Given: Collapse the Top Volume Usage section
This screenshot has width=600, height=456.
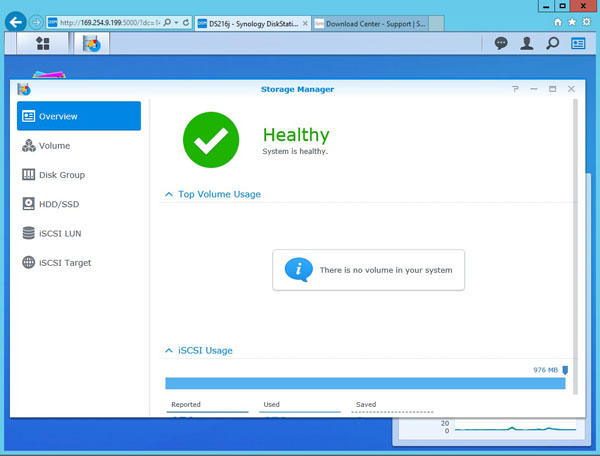Looking at the screenshot, I should pos(169,194).
